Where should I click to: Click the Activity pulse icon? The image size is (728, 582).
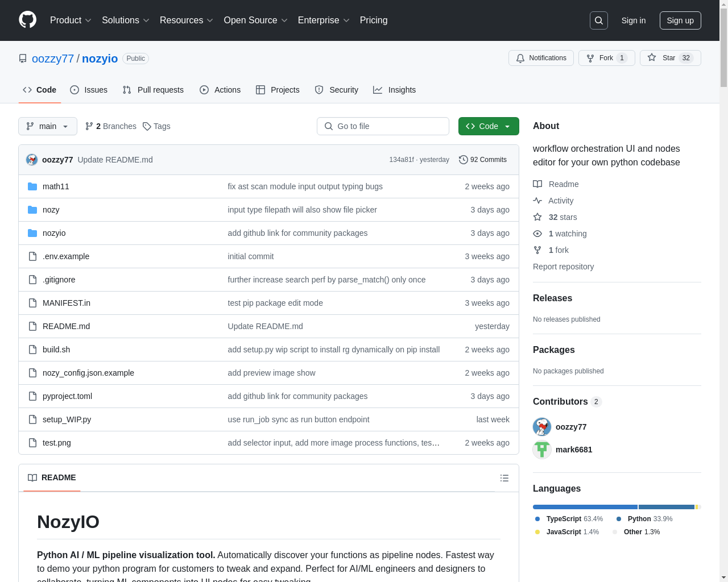(x=537, y=201)
